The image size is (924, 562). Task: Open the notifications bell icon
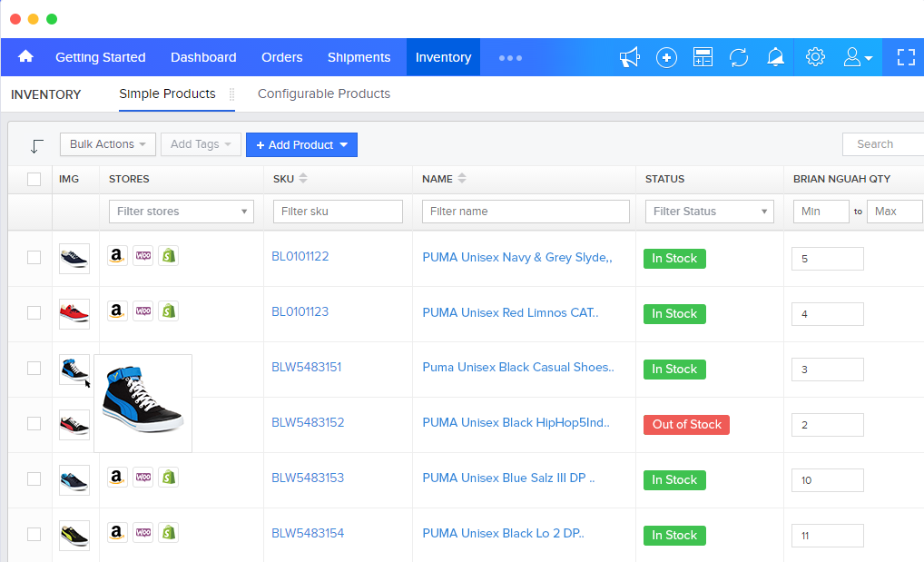click(x=775, y=57)
